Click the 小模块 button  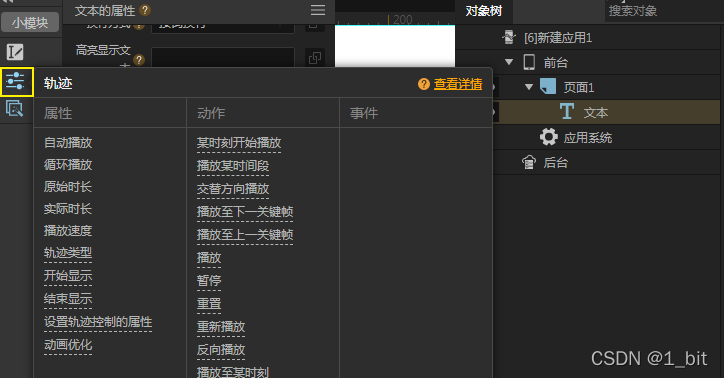pyautogui.click(x=30, y=22)
